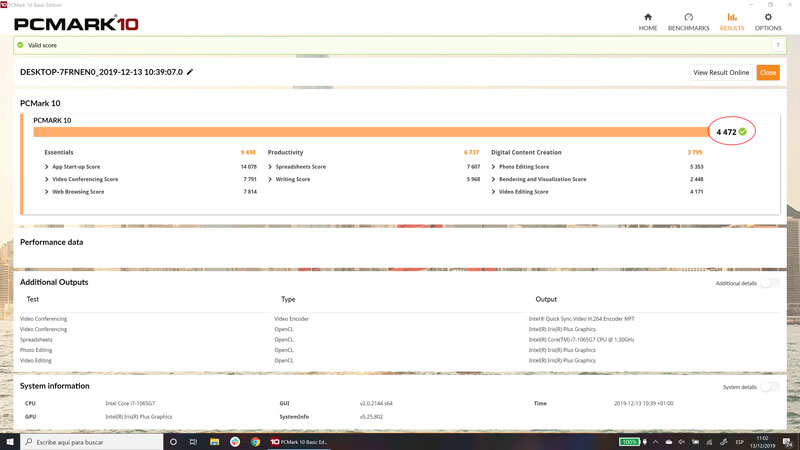Screen dimensions: 800x450
Task: Open the OPTIONS gear menu
Action: [768, 21]
